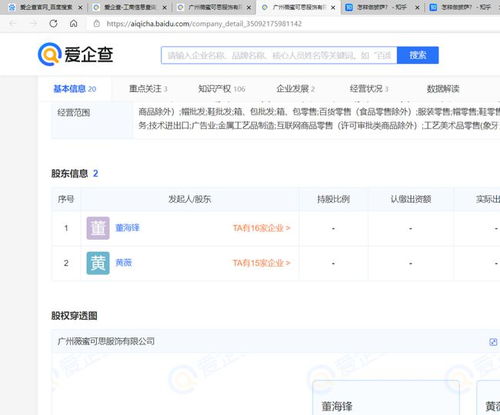Screen dimensions: 500x415
Task: Open shareholder 董海锋 profile link
Action: click(127, 228)
